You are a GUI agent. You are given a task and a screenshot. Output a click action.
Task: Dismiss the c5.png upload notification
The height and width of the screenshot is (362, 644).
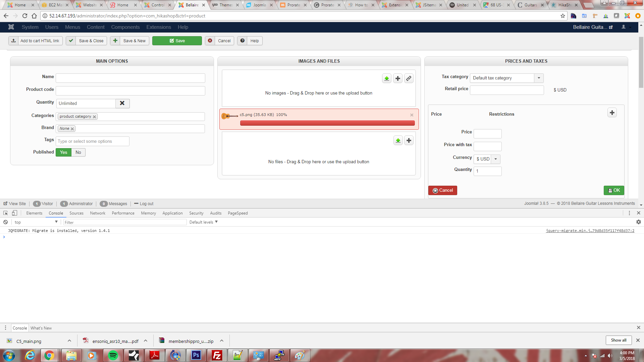click(x=412, y=115)
